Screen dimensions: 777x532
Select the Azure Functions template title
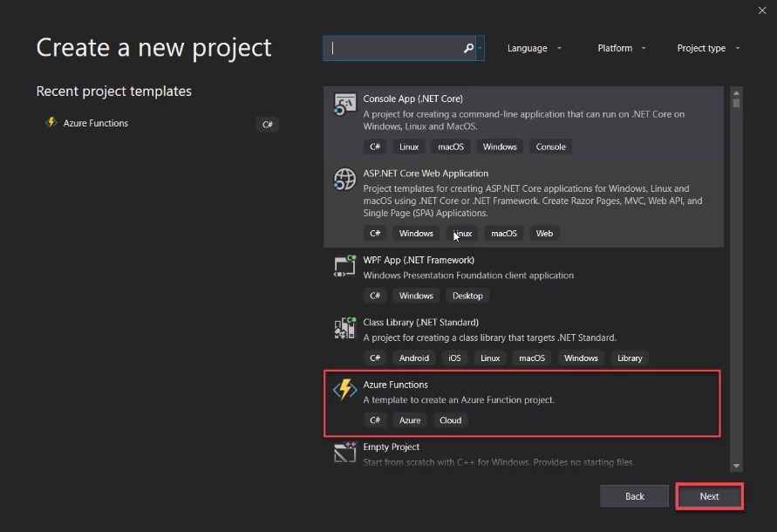point(395,385)
